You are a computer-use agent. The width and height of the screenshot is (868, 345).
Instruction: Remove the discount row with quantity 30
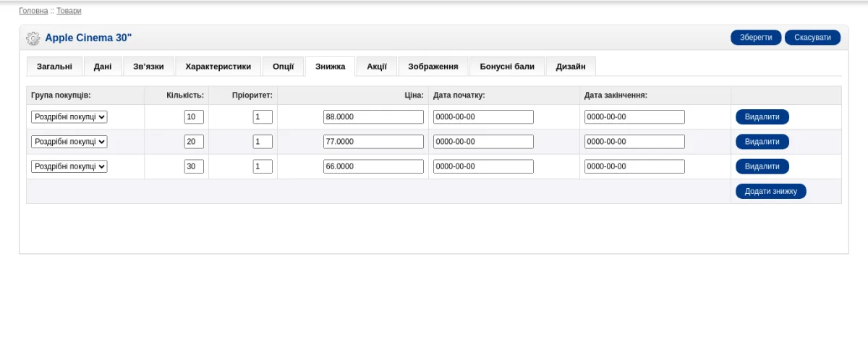pos(762,166)
